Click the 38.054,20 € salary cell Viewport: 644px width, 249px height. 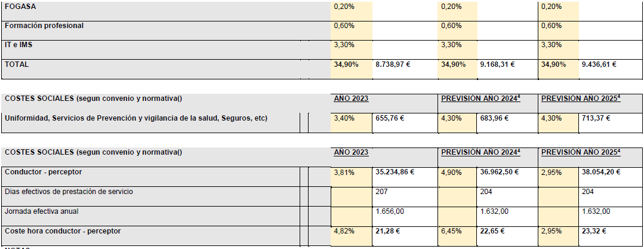click(x=611, y=177)
